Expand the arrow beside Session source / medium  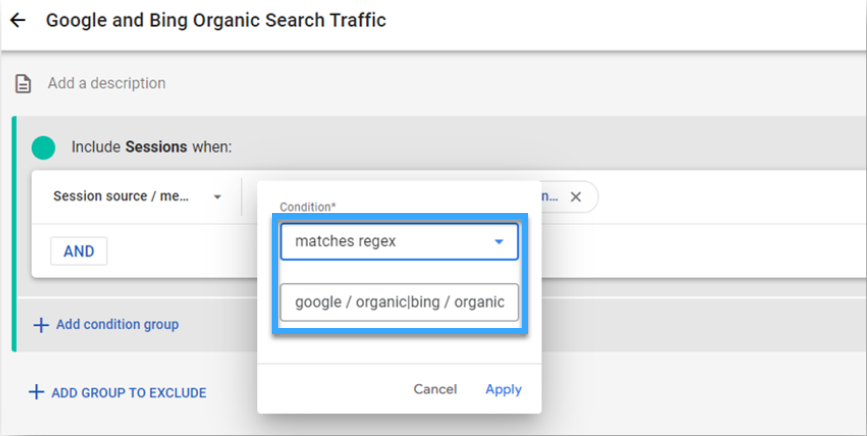click(217, 197)
